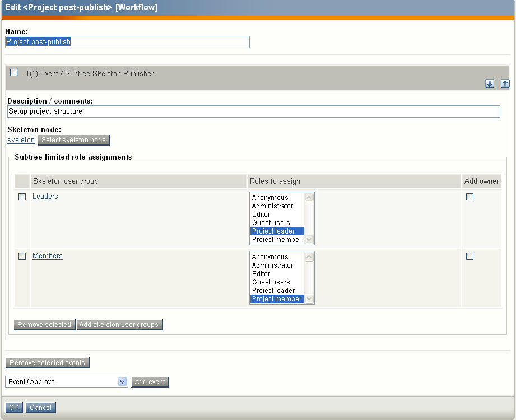Enable Add owner for Leaders row
The height and width of the screenshot is (420, 516).
pos(469,197)
